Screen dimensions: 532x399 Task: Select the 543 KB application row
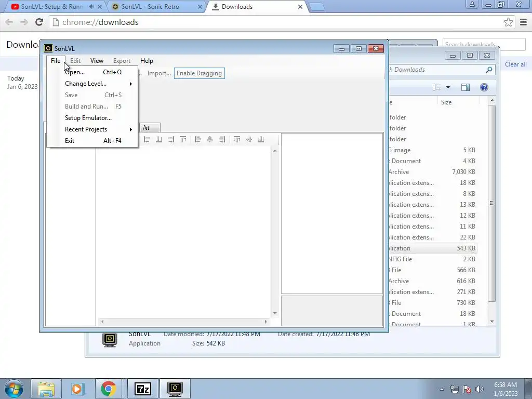coord(433,248)
